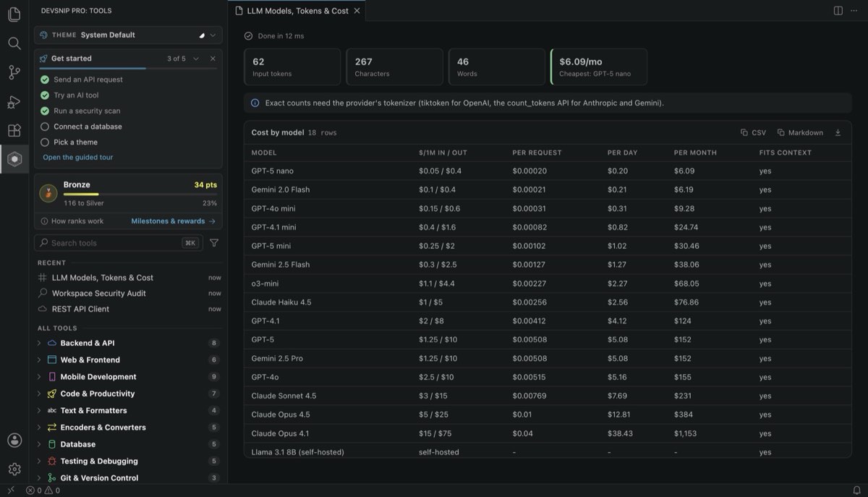Check the Connect a database step

(x=45, y=127)
